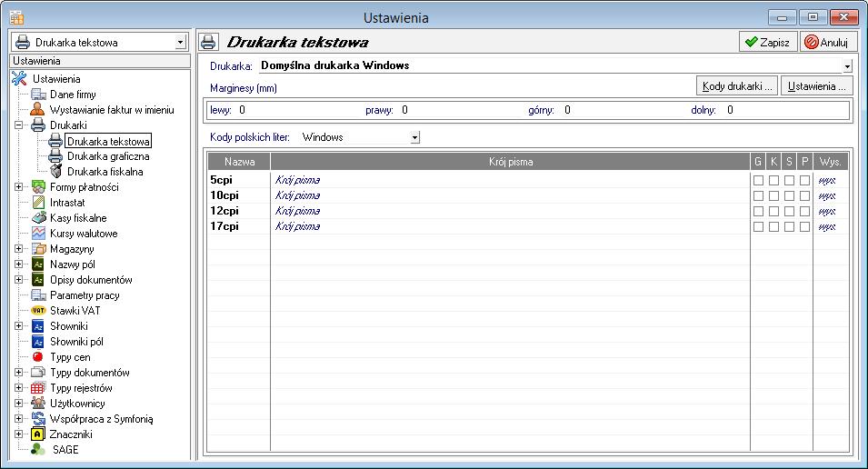Tick the K checkbox for 12cpi

coord(773,212)
